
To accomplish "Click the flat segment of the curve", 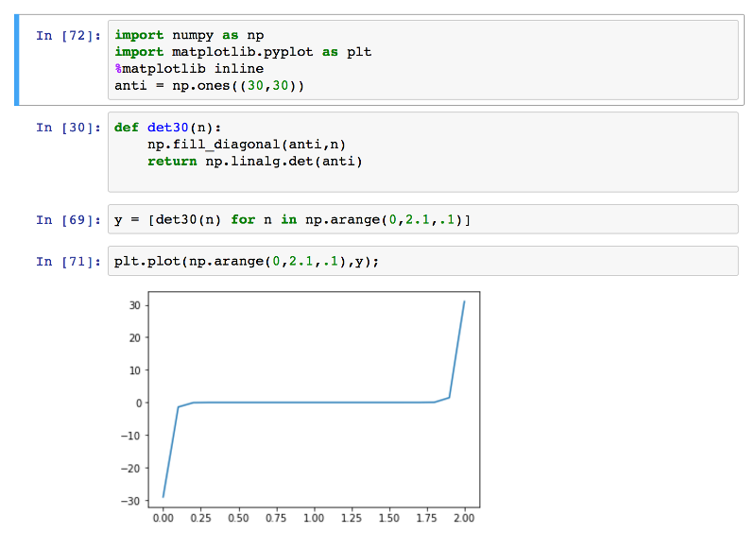I will [314, 403].
